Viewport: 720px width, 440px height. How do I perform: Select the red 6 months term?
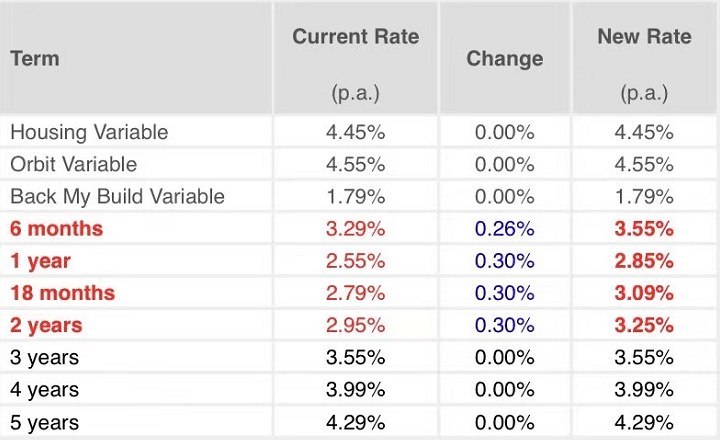tap(56, 229)
